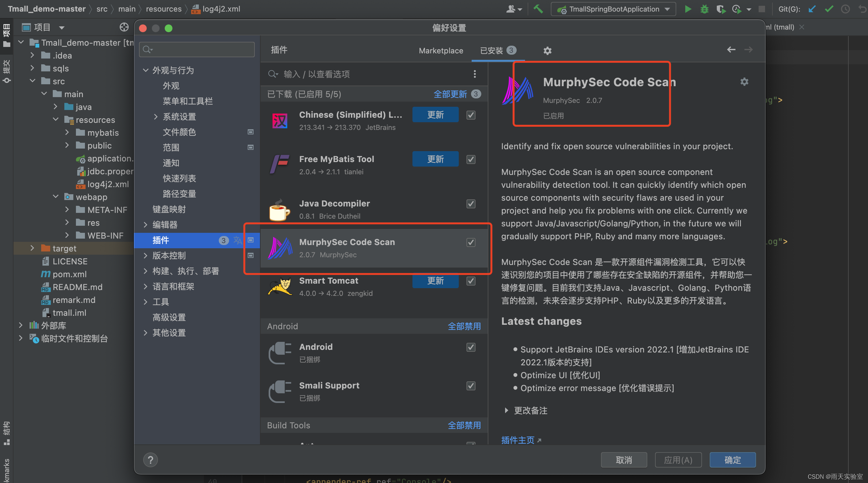Disable Free MyBatis Tool checkbox
868x483 pixels.
471,159
